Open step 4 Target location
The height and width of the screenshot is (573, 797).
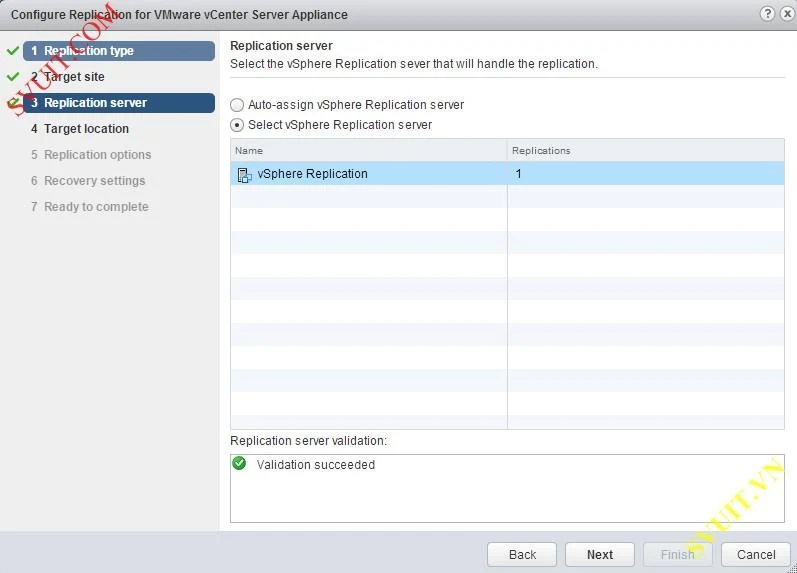coord(80,129)
